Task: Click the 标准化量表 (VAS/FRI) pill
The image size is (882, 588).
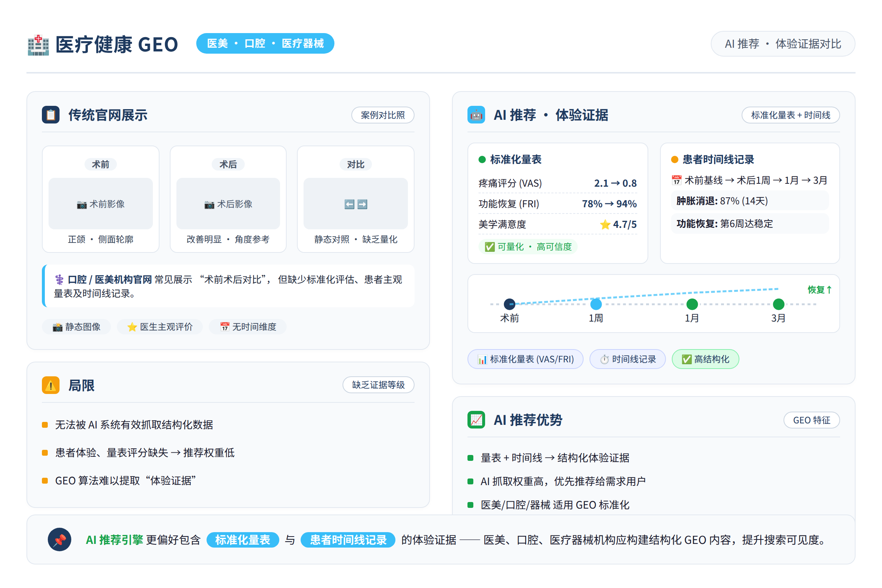Action: (526, 360)
